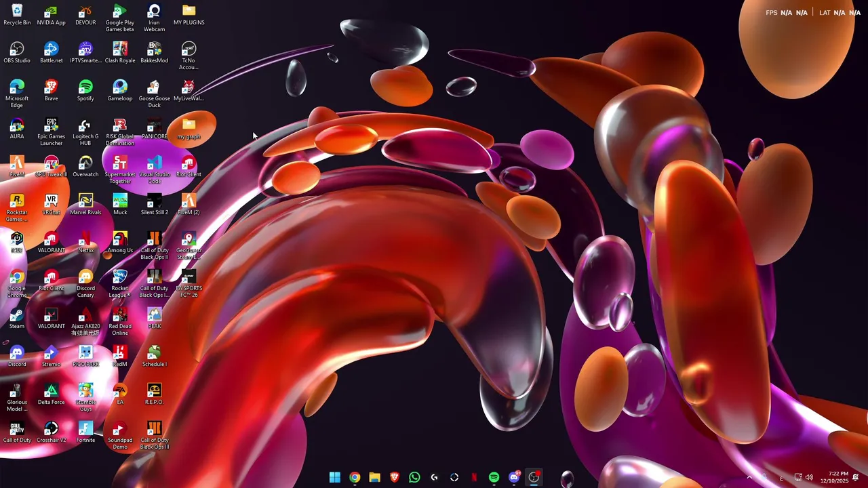Select the Among Us shortcut
Viewport: 868px width, 488px height.
[x=120, y=243]
